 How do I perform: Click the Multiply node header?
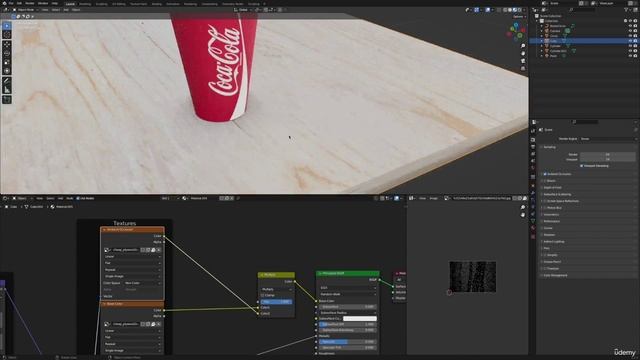(276, 275)
